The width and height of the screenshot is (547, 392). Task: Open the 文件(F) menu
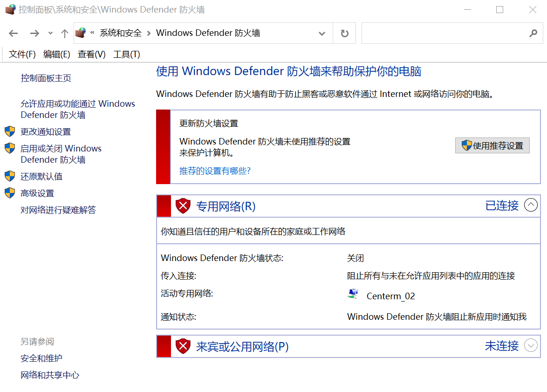pos(22,55)
